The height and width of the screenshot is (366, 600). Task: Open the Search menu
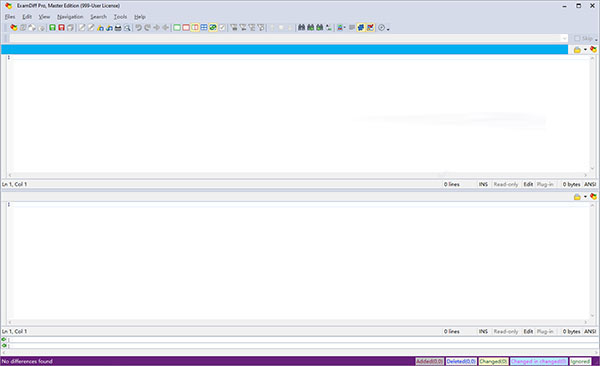(98, 17)
